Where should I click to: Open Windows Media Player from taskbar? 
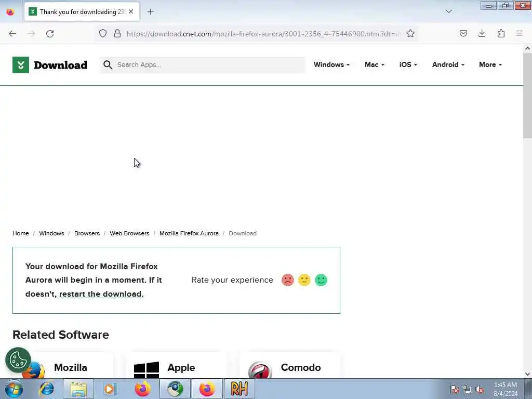(109, 389)
